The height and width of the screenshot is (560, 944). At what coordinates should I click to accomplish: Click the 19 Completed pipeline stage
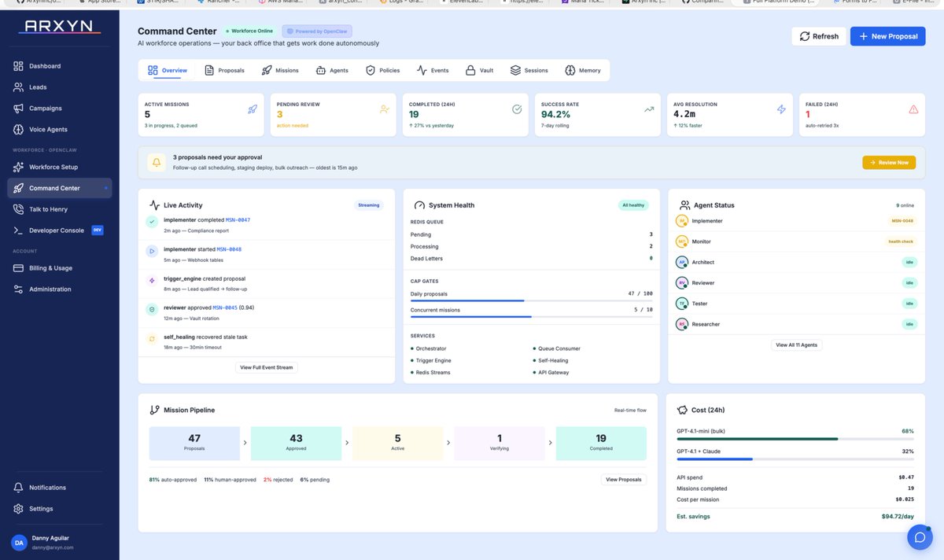(x=601, y=444)
